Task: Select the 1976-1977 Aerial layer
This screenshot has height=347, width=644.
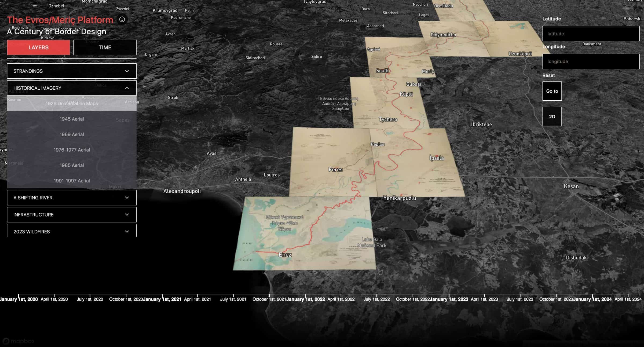Action: point(71,150)
